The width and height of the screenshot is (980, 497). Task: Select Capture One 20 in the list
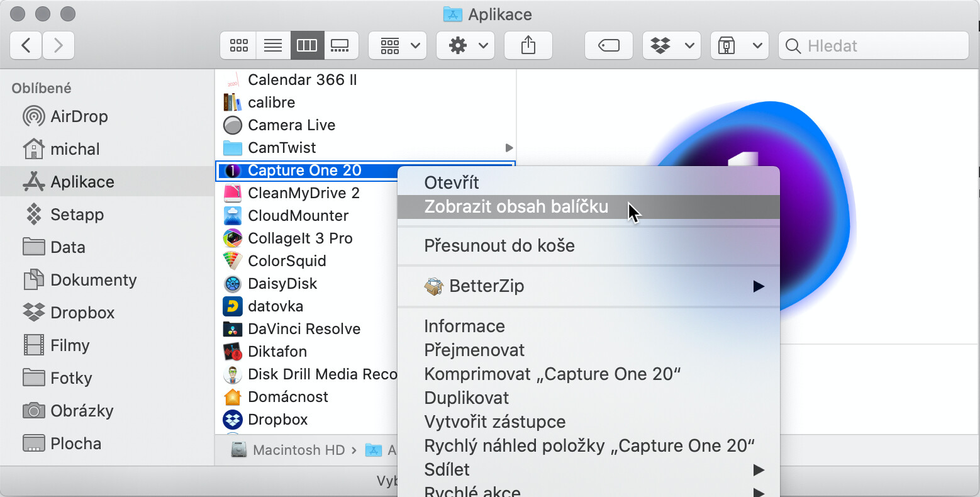(307, 170)
